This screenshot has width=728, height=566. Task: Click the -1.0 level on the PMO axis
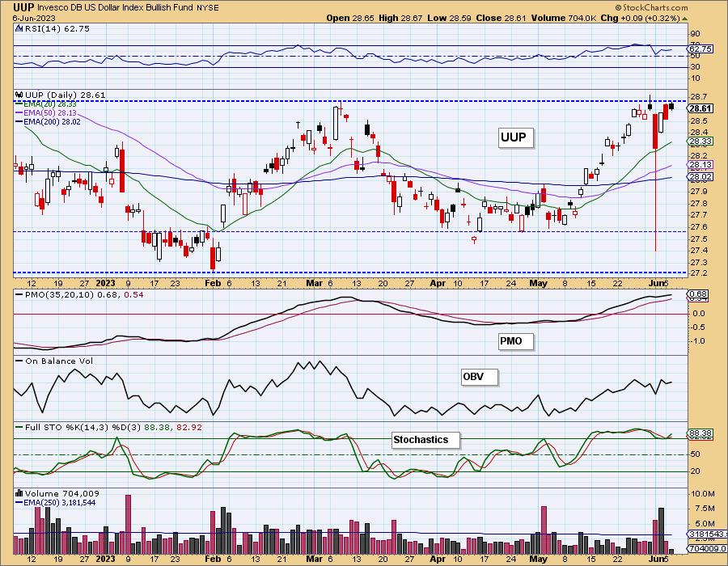[x=698, y=341]
